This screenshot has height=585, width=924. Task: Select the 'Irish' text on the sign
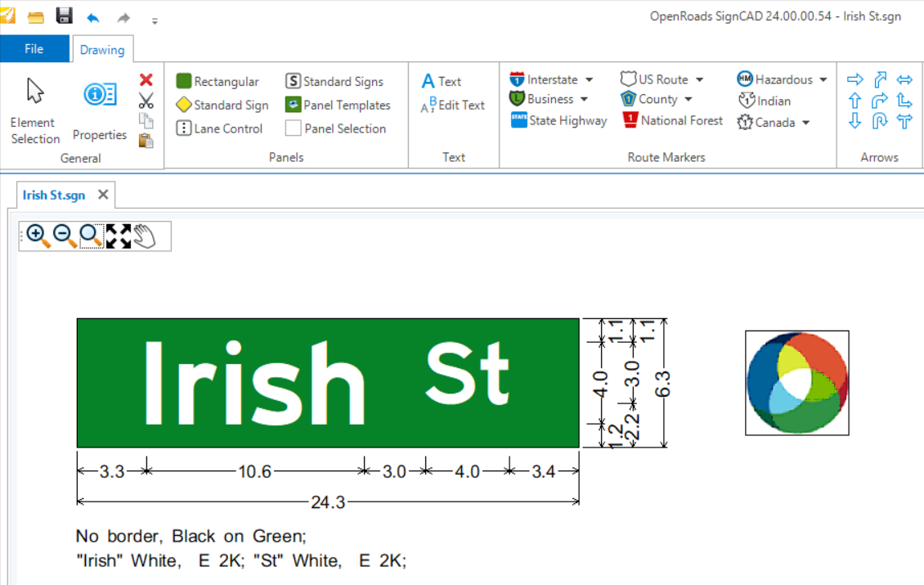coord(254,383)
